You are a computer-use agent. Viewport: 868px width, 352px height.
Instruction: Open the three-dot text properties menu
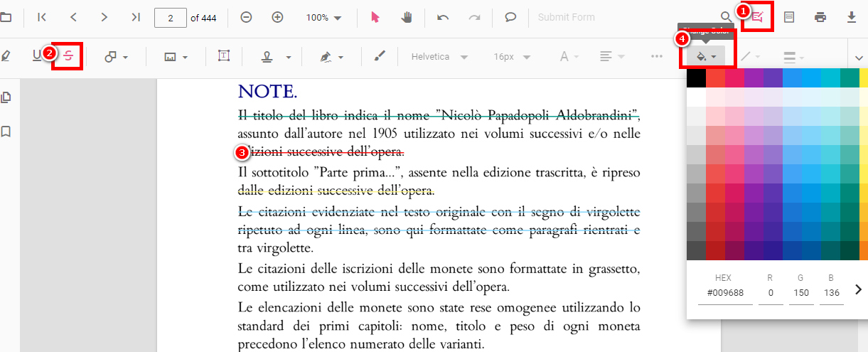(x=657, y=56)
